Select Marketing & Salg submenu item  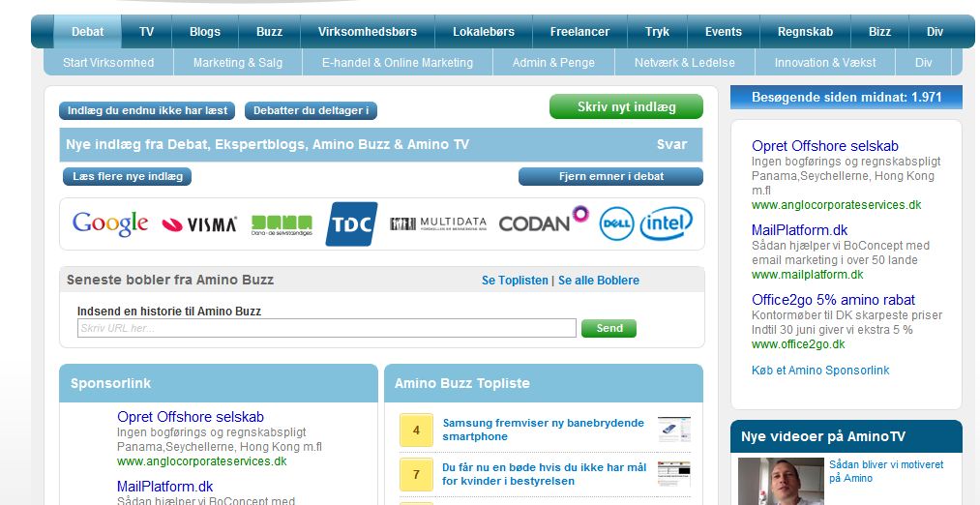pos(238,63)
